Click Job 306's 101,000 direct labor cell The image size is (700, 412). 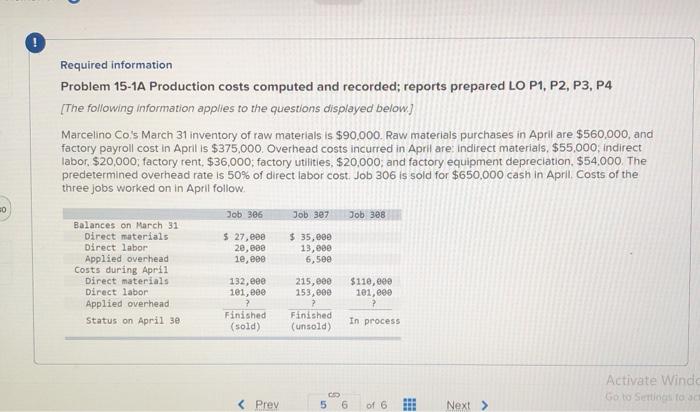coord(247,292)
